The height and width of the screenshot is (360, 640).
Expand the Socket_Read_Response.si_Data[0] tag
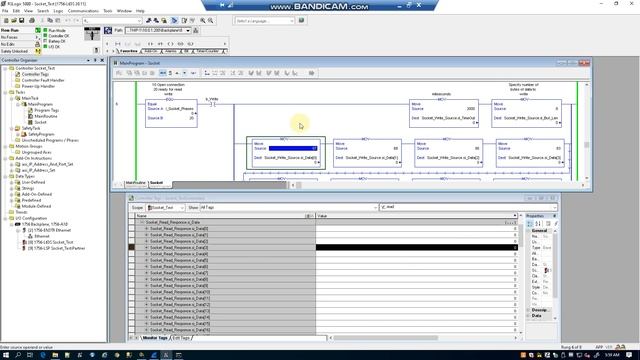pyautogui.click(x=147, y=229)
